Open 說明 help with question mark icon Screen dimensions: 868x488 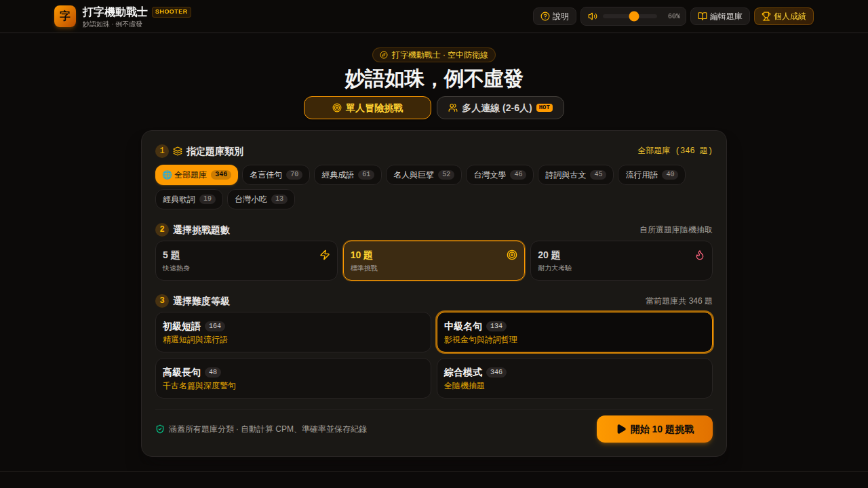pos(555,16)
